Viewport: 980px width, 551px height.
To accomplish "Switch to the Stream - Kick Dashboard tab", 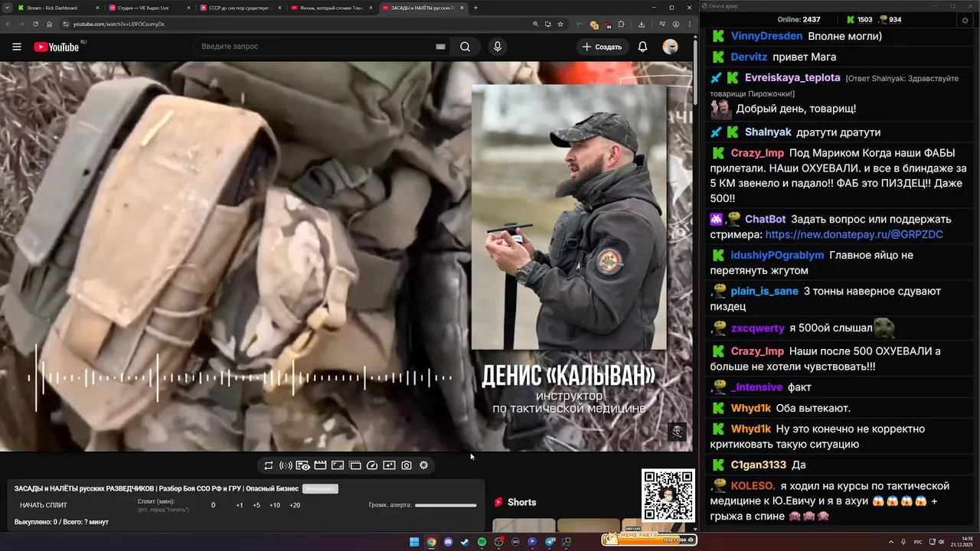I will click(57, 8).
